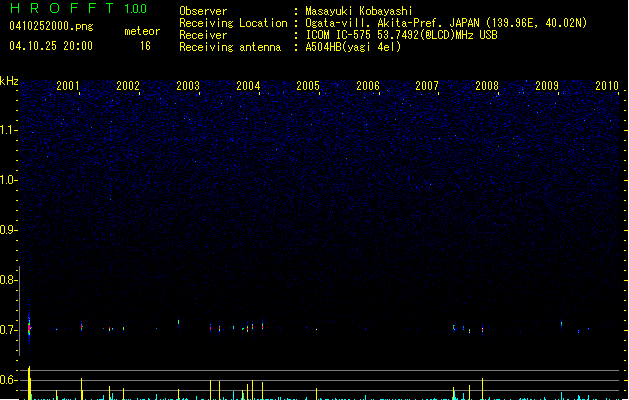The width and height of the screenshot is (629, 400).
Task: Click the meteor label
Action: click(142, 31)
